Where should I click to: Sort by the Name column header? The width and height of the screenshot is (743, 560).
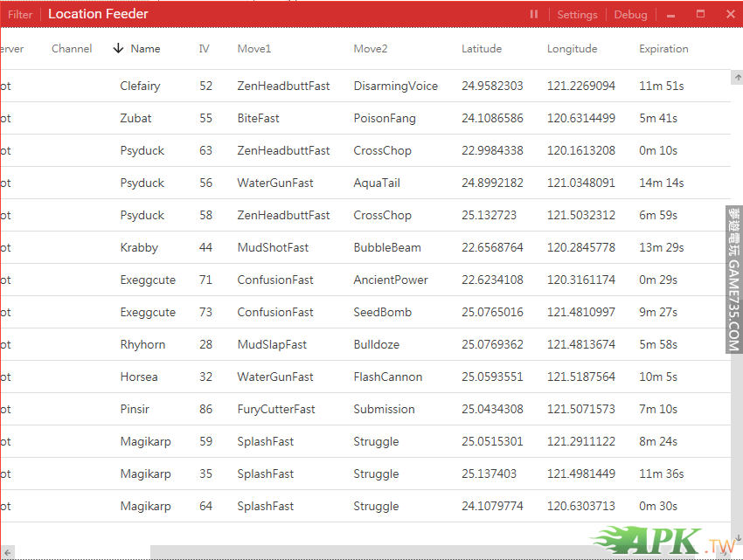coord(145,48)
